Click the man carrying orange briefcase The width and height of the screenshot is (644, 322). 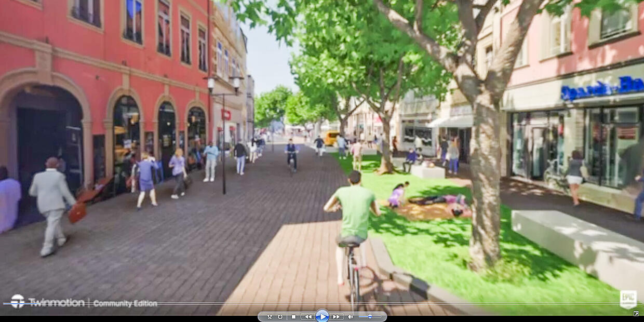pyautogui.click(x=52, y=203)
